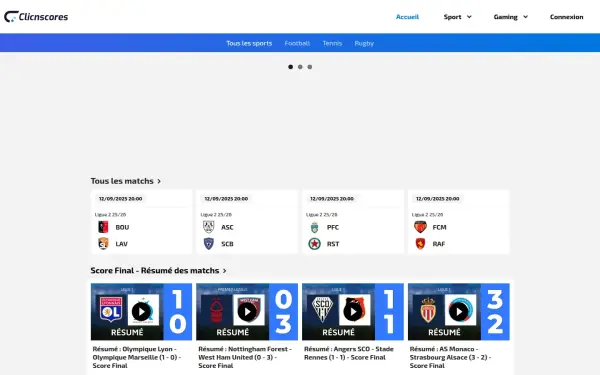Click the match date in the BOU card
The image size is (600, 375).
click(121, 199)
